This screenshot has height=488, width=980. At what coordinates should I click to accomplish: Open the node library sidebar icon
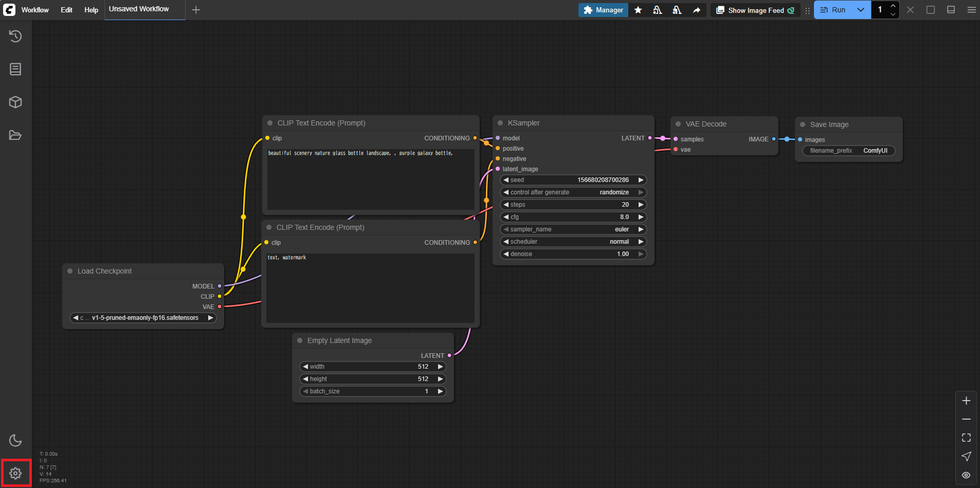(x=15, y=69)
